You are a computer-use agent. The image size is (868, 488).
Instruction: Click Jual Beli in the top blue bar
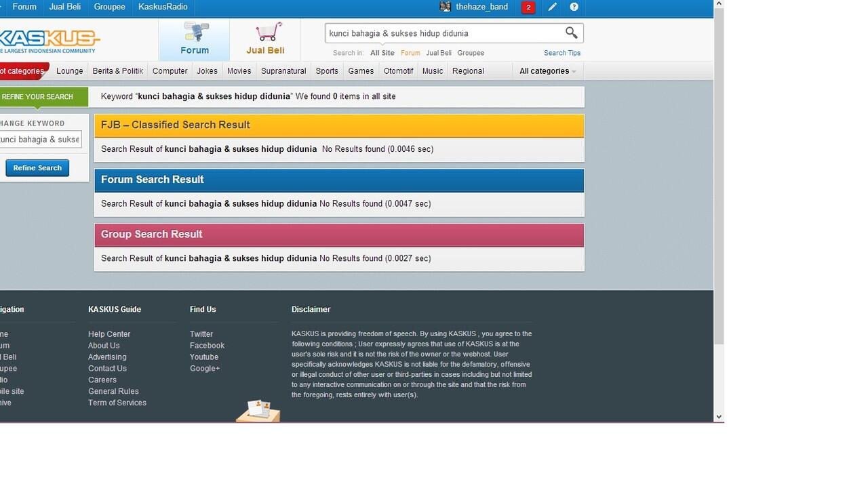65,7
